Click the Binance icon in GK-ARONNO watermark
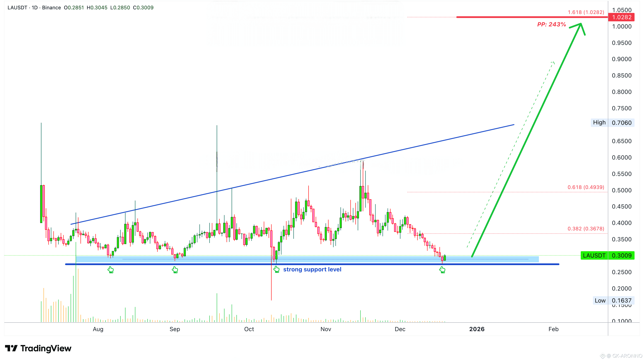The width and height of the screenshot is (644, 361). pyautogui.click(x=603, y=356)
